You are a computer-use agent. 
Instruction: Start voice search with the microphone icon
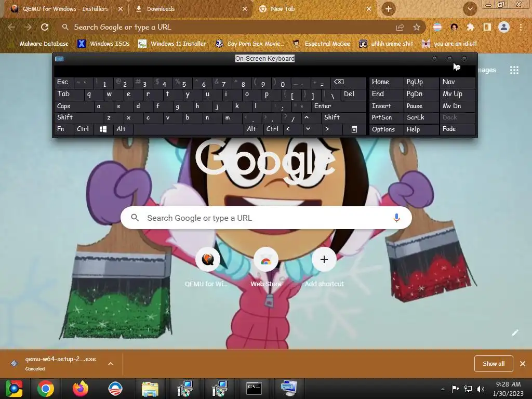[396, 218]
